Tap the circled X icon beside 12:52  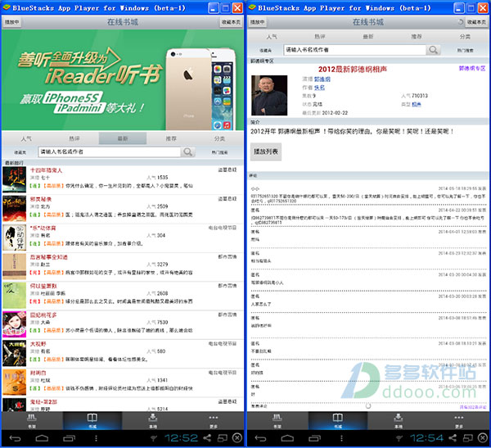pos(237,438)
